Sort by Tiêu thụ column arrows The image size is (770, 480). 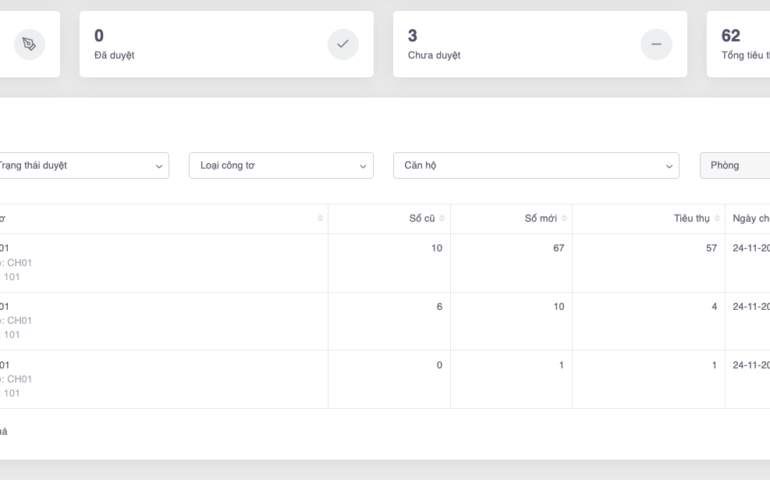coord(717,219)
